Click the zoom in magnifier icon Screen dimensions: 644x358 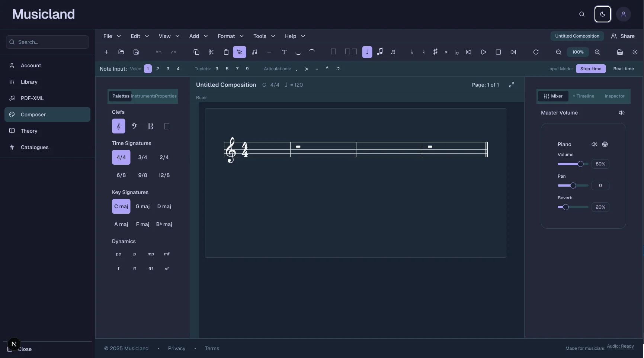pos(597,52)
